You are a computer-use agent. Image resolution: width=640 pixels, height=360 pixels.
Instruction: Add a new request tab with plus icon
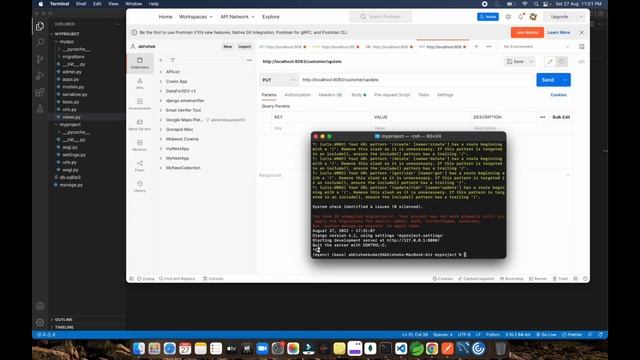pyautogui.click(x=476, y=47)
